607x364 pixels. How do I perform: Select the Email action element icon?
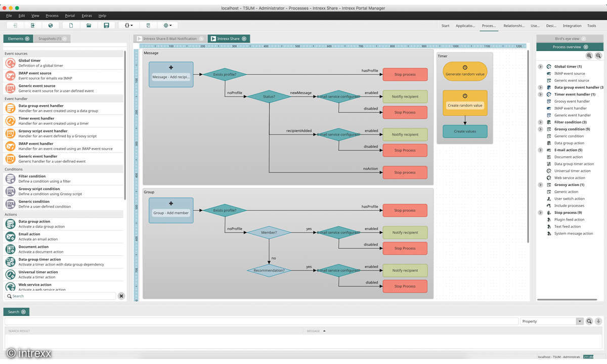coord(10,236)
